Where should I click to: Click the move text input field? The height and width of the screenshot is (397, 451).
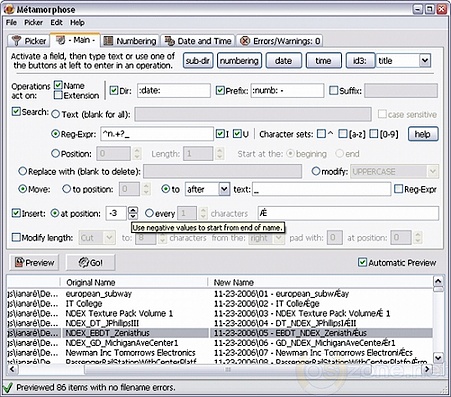click(321, 189)
